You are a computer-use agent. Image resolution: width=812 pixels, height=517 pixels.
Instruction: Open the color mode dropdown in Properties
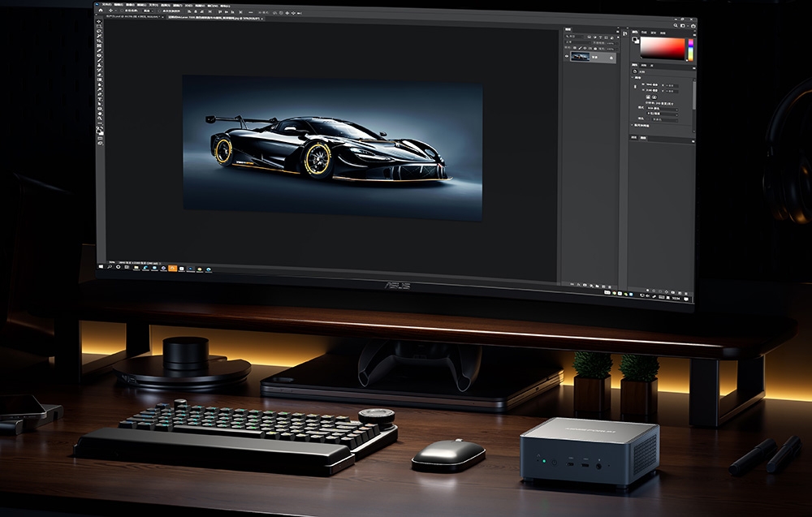click(x=661, y=108)
